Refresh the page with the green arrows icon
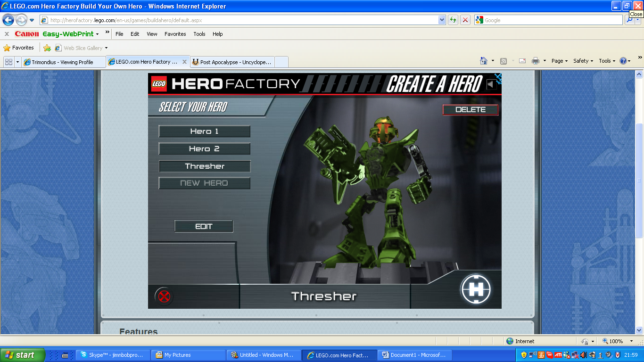644x362 pixels. coord(453,20)
